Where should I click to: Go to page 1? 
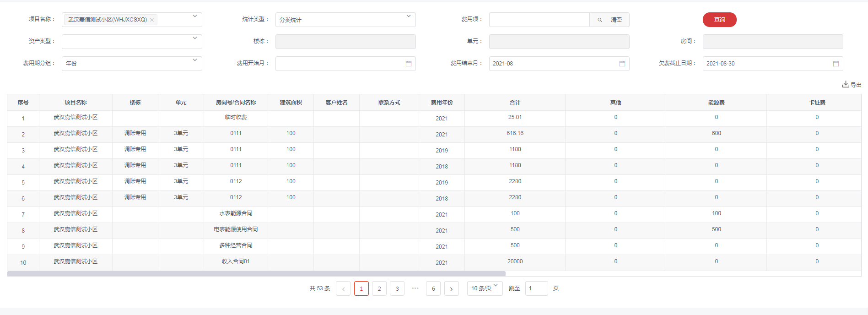coord(361,288)
